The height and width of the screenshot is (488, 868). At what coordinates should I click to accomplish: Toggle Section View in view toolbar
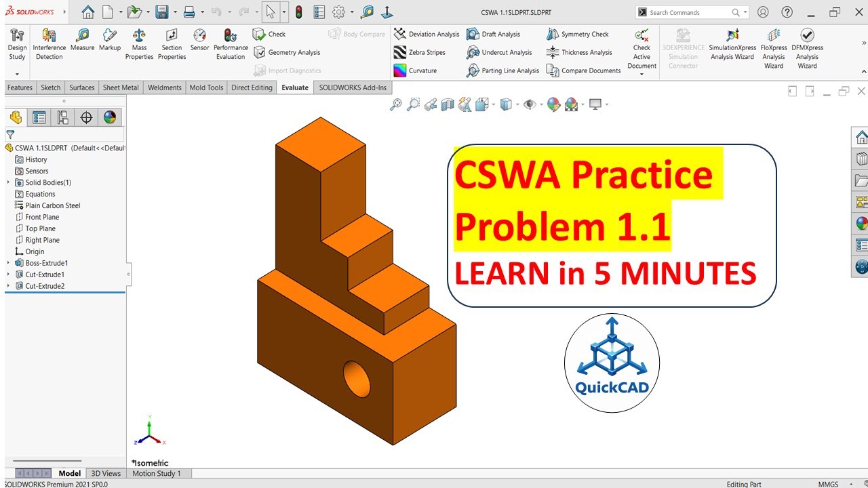(x=448, y=104)
